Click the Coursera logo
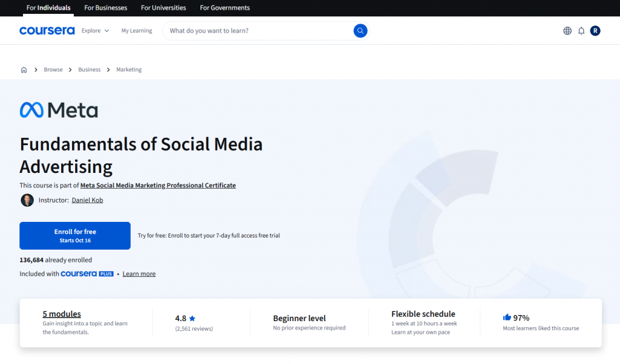Viewport: 620px width, 364px height. tap(47, 30)
